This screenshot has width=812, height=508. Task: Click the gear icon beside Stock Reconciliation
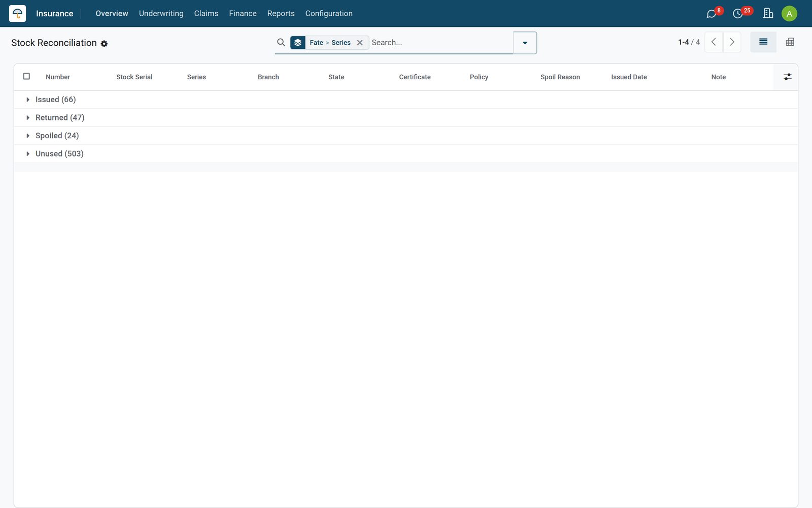[104, 44]
